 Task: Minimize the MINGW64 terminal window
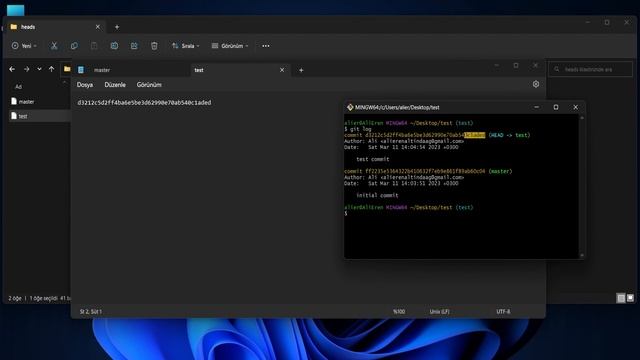coord(536,107)
